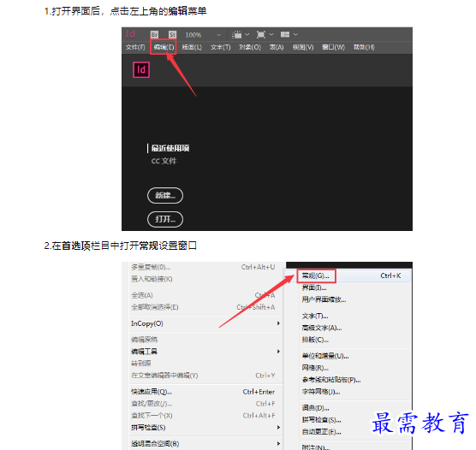This screenshot has height=450, width=476.
Task: Open the 窗口(W) menu
Action: pyautogui.click(x=333, y=47)
